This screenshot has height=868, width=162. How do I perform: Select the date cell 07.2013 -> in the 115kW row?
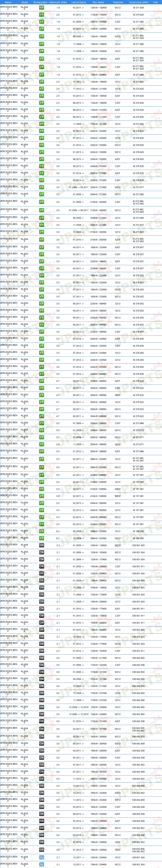[x=78, y=15]
